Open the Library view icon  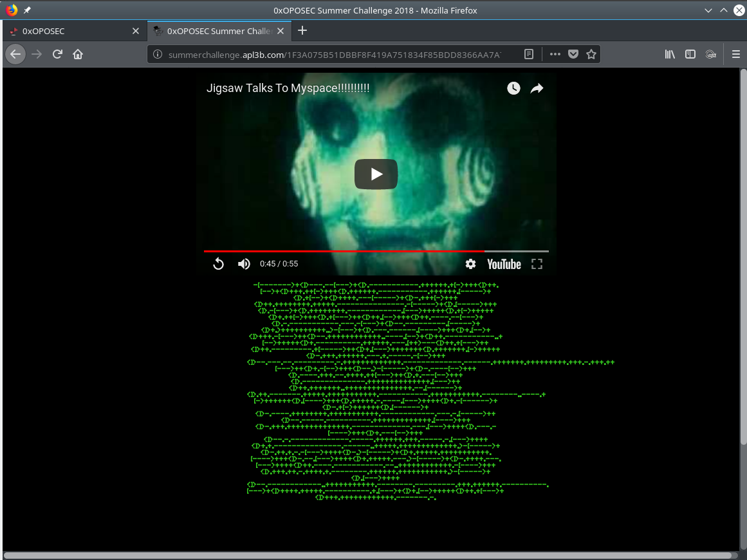tap(670, 55)
